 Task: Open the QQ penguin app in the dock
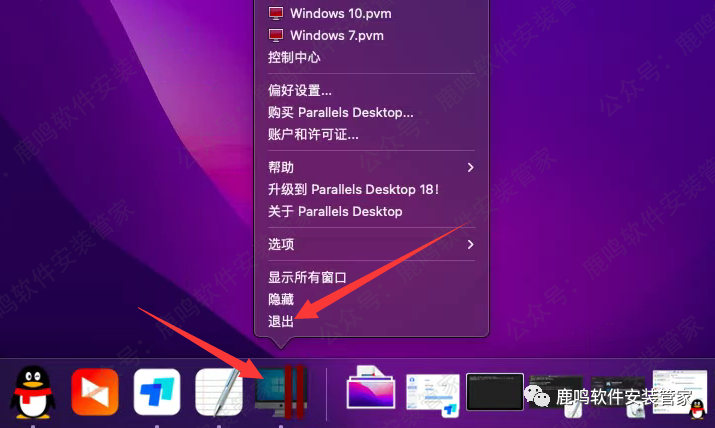coord(33,392)
